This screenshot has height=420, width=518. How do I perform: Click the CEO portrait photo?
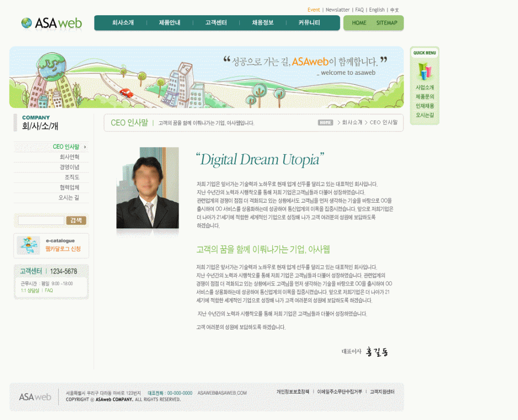tap(147, 188)
